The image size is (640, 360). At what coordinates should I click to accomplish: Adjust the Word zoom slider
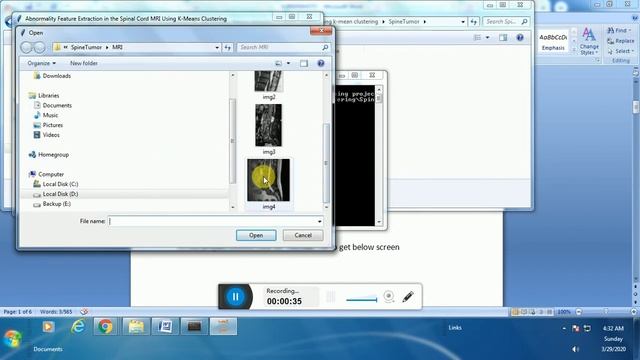(606, 312)
